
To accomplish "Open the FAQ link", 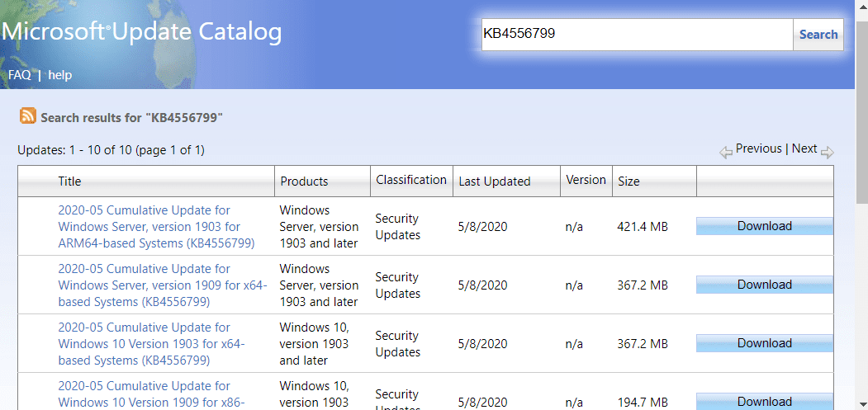I will click(x=19, y=75).
